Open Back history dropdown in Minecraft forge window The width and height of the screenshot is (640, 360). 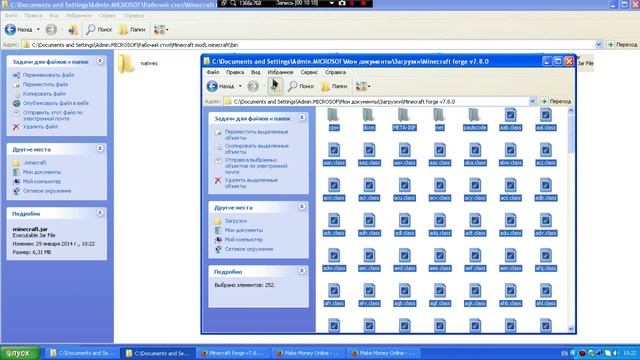click(240, 86)
